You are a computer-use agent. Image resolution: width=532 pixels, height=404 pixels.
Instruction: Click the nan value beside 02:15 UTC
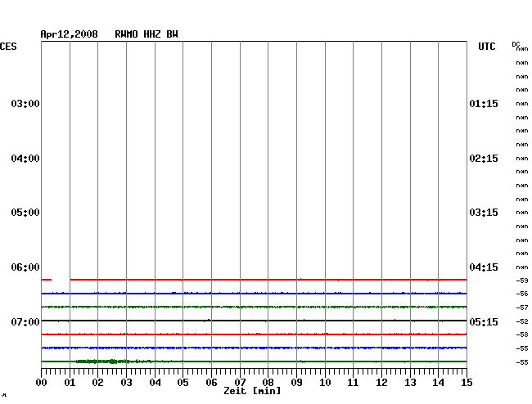click(x=522, y=159)
